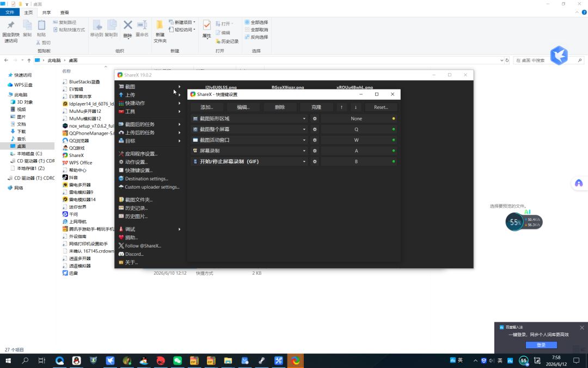
Task: Open task dropdown for 截图整个屏幕
Action: (304, 129)
